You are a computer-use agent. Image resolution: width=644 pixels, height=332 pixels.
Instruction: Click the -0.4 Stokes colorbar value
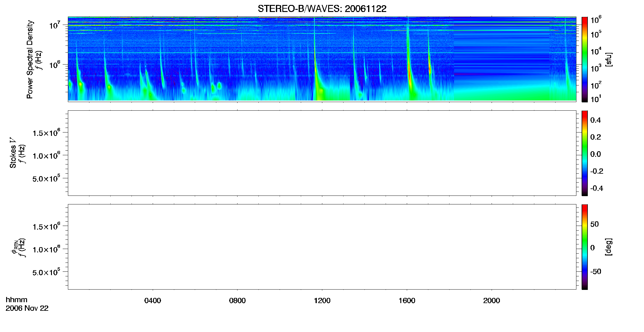(x=596, y=188)
